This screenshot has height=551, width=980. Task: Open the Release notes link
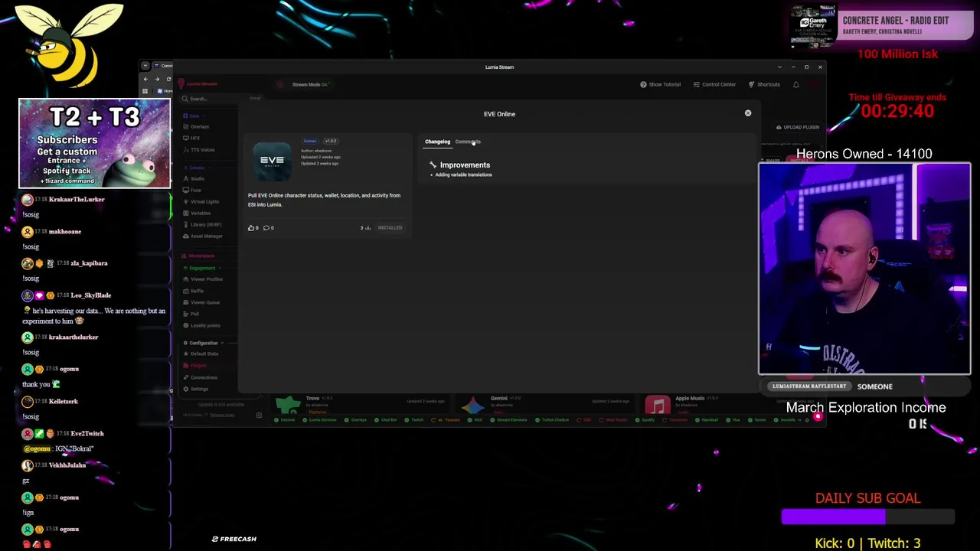point(222,415)
